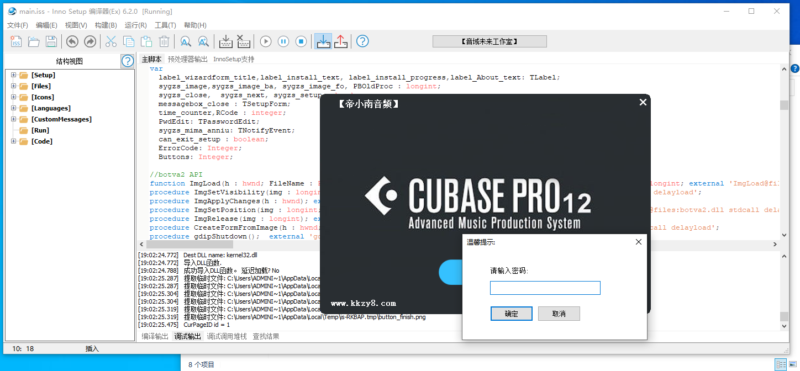Viewport: 800px width, 371px height.
Task: Expand the [Files] tree node
Action: coord(14,86)
